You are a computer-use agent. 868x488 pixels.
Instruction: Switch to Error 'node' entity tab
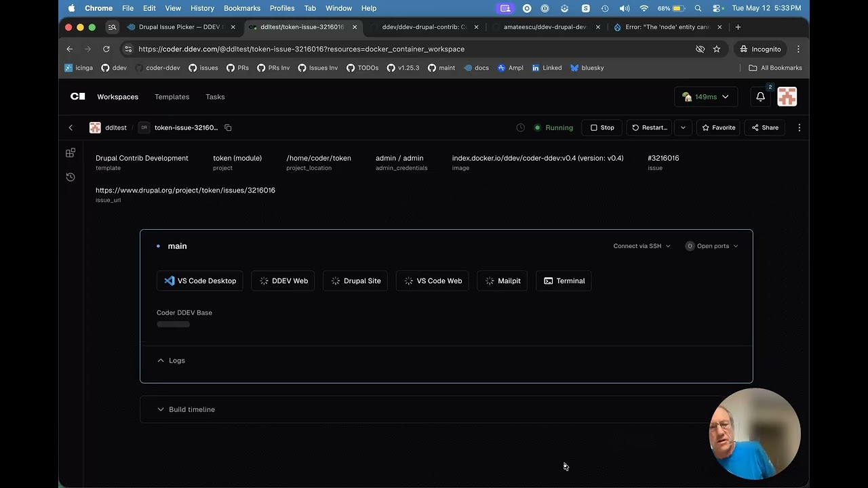(x=667, y=27)
